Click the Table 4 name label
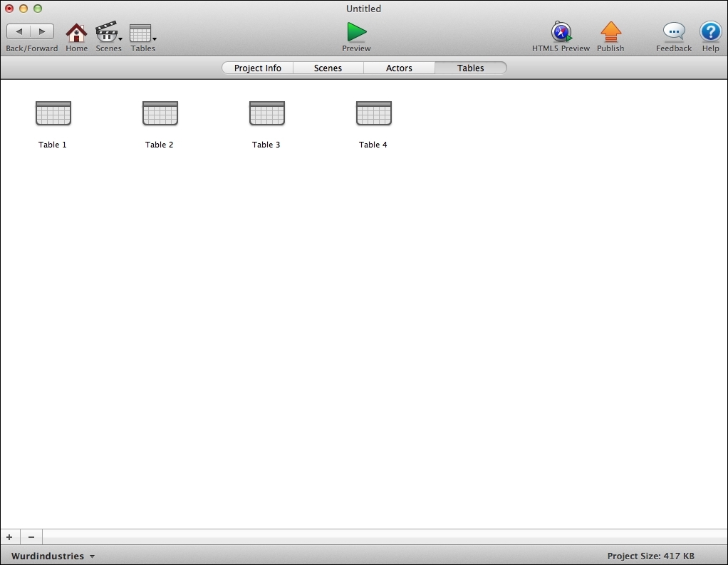The width and height of the screenshot is (728, 565). (x=373, y=145)
